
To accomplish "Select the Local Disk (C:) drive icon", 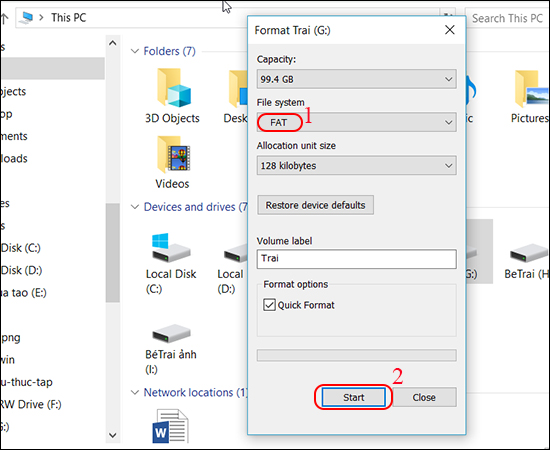I will pyautogui.click(x=171, y=248).
